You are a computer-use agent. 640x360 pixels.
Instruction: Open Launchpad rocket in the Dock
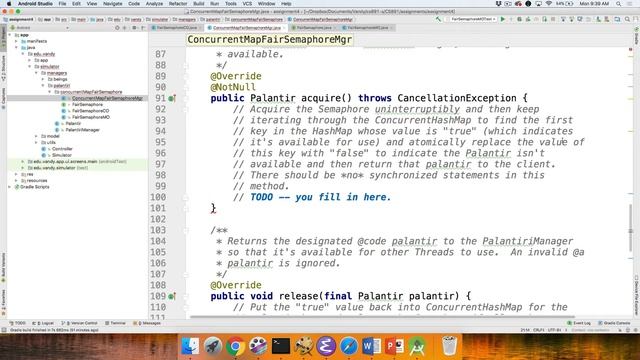pyautogui.click(x=213, y=347)
